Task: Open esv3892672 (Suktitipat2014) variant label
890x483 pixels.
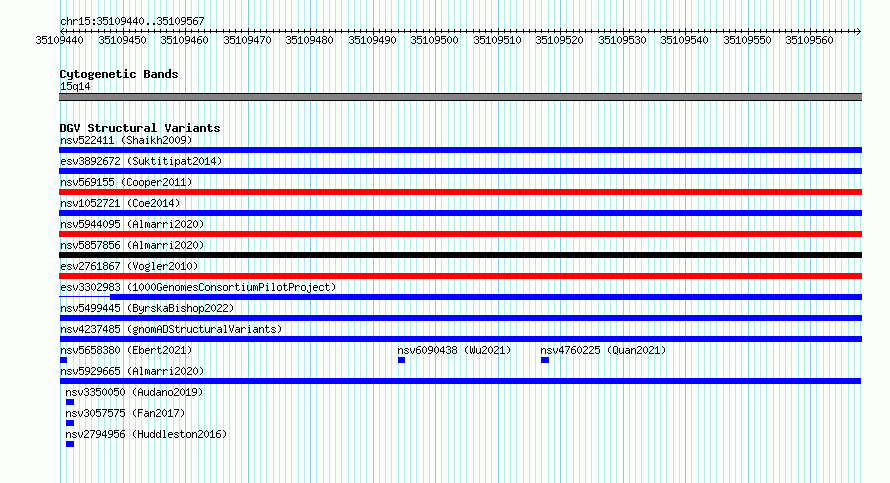Action: pos(141,161)
